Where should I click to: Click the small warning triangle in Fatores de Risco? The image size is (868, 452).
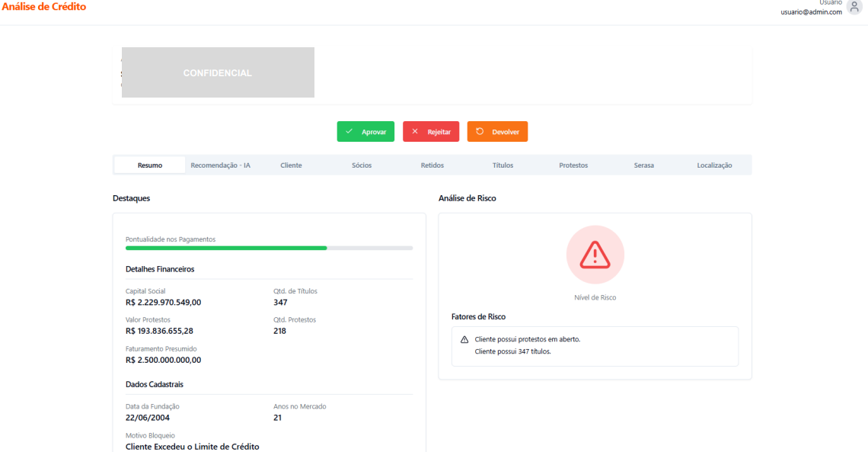click(464, 339)
